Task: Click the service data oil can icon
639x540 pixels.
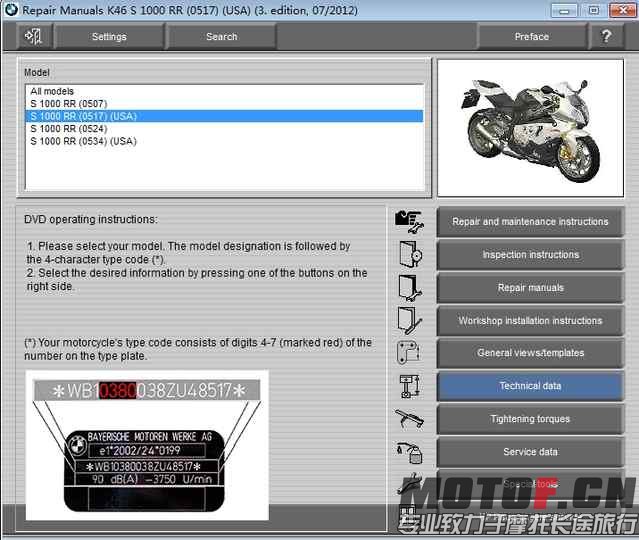Action: tap(410, 452)
